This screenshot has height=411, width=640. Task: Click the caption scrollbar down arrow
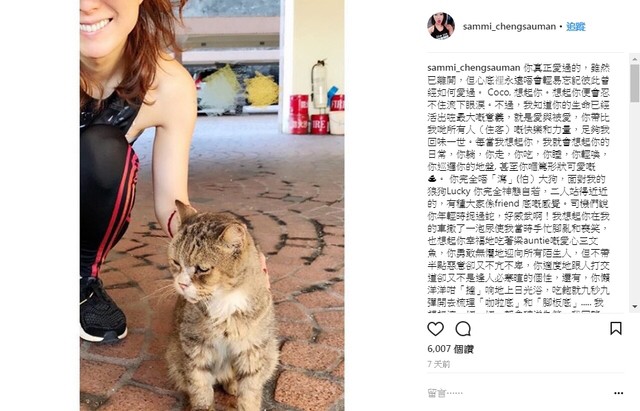pyautogui.click(x=635, y=306)
